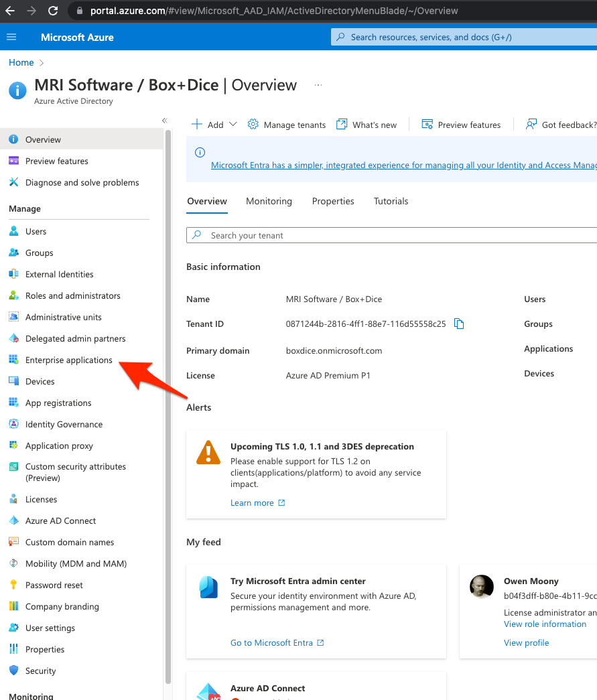Click the Roles and administrators icon
The height and width of the screenshot is (700, 597).
[14, 295]
